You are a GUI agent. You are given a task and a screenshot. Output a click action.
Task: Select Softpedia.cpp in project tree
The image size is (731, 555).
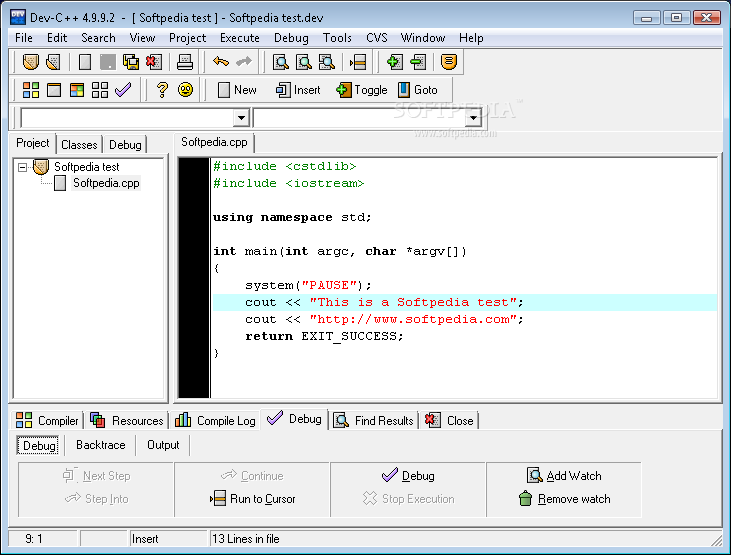tap(106, 183)
